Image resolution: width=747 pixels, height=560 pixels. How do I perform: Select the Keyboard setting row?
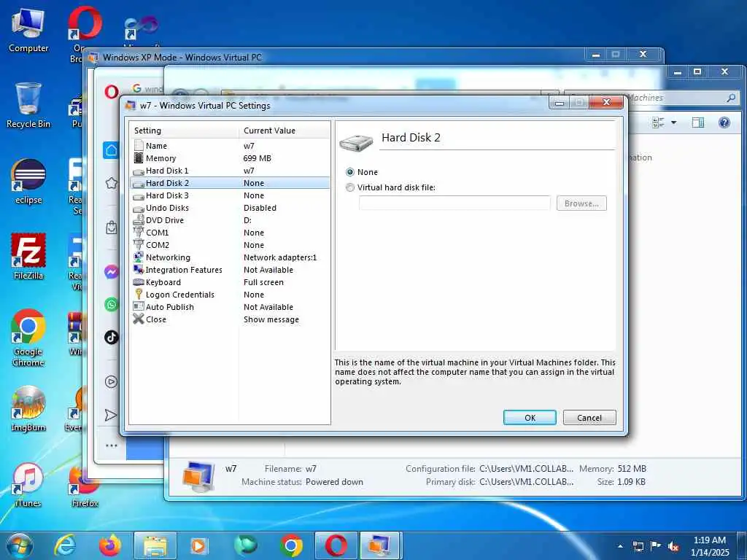click(230, 282)
